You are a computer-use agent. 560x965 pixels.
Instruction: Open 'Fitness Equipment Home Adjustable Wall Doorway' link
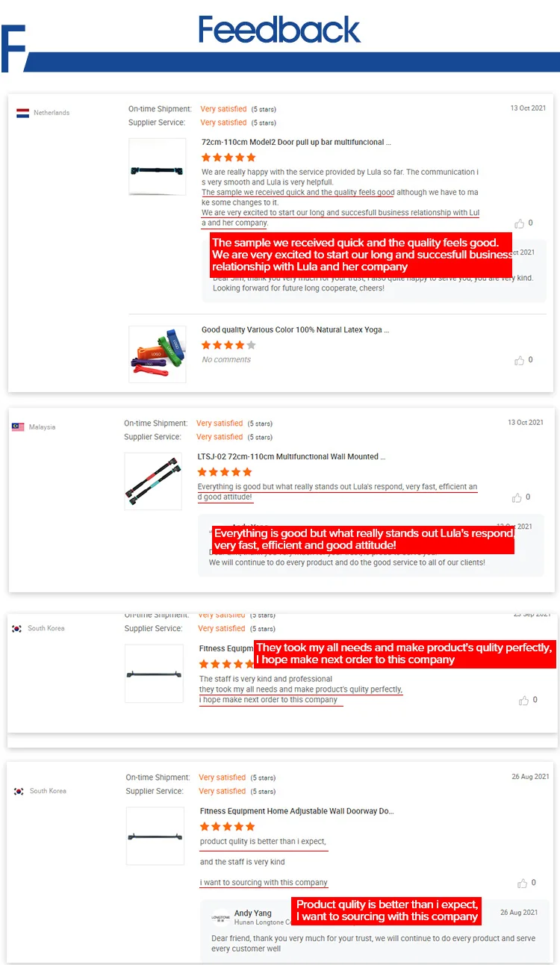click(x=296, y=810)
